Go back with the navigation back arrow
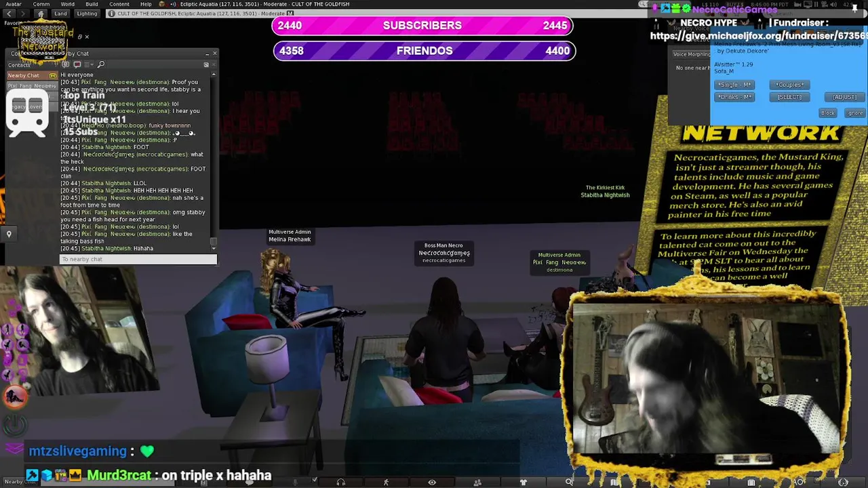Screen dimensions: 868x488 click(x=8, y=14)
